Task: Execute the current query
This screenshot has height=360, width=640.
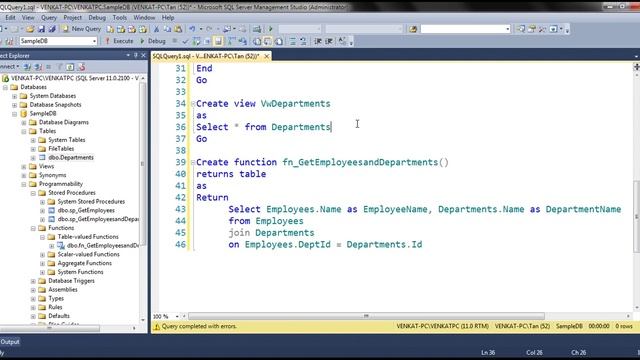Action: [x=119, y=41]
